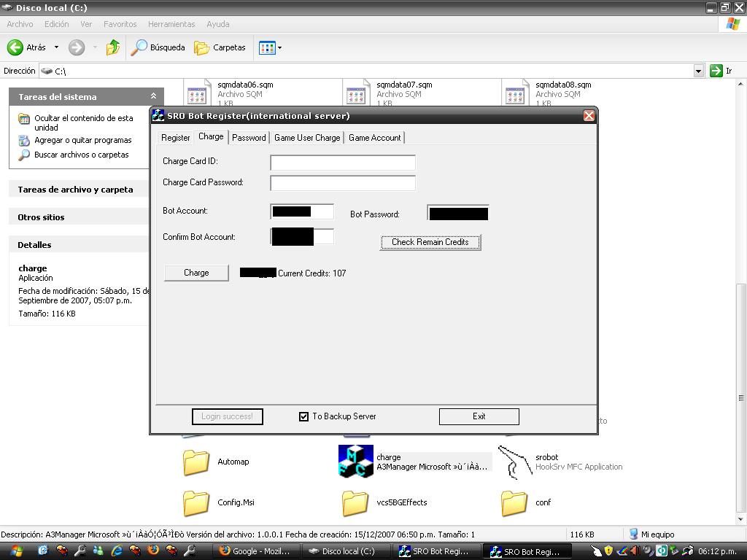Open the Búsqueda search tool

click(x=158, y=47)
